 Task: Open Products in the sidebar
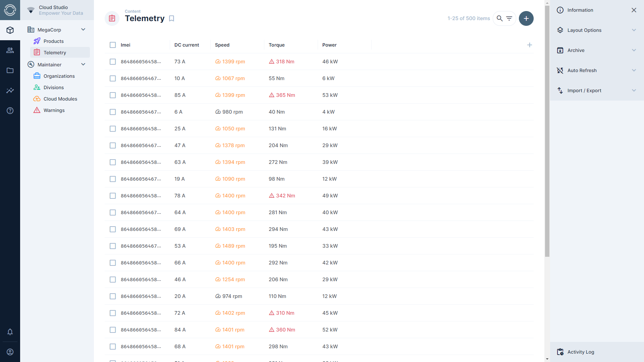click(60, 41)
